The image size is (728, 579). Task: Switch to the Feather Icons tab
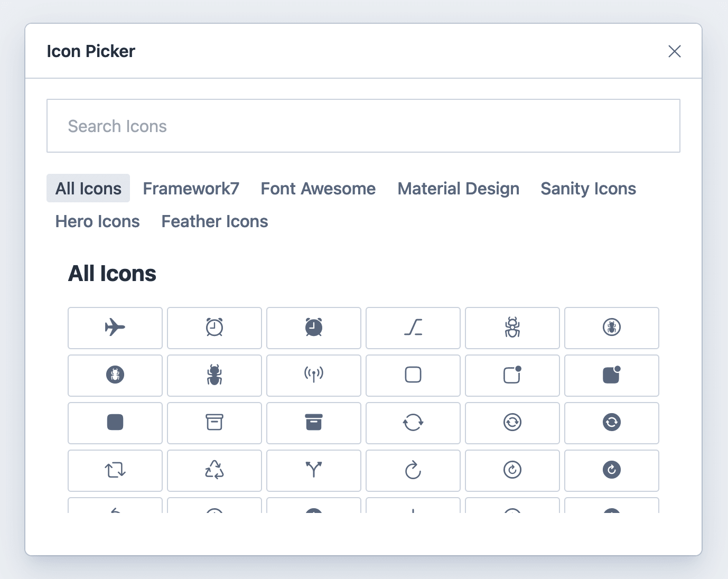(x=214, y=221)
